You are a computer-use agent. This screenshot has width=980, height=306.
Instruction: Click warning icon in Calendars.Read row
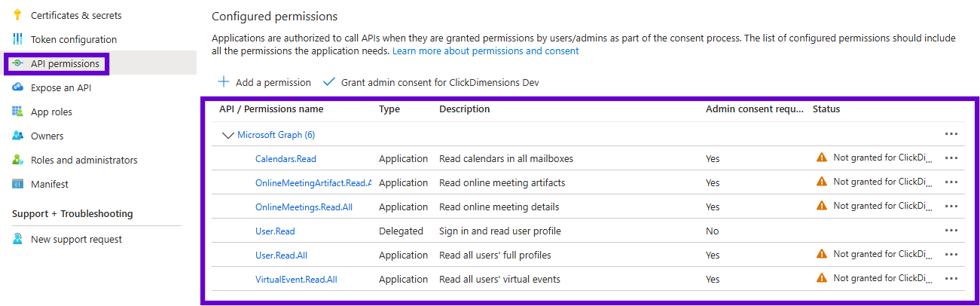click(822, 158)
